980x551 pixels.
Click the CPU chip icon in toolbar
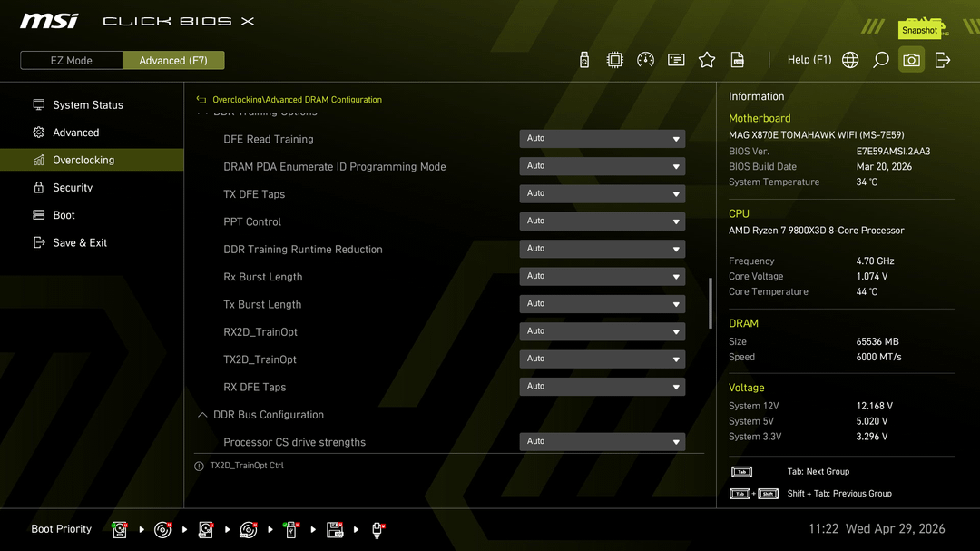615,60
